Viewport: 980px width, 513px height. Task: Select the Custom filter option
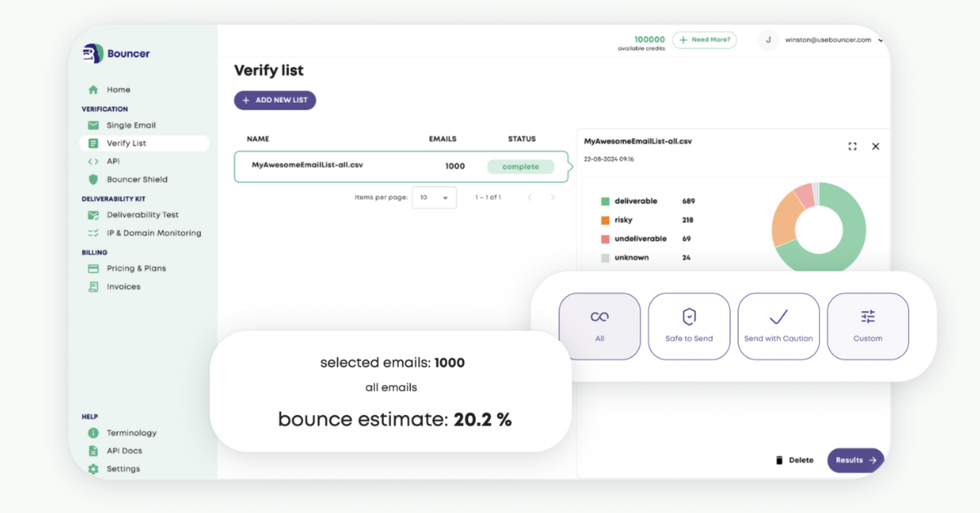(x=867, y=326)
